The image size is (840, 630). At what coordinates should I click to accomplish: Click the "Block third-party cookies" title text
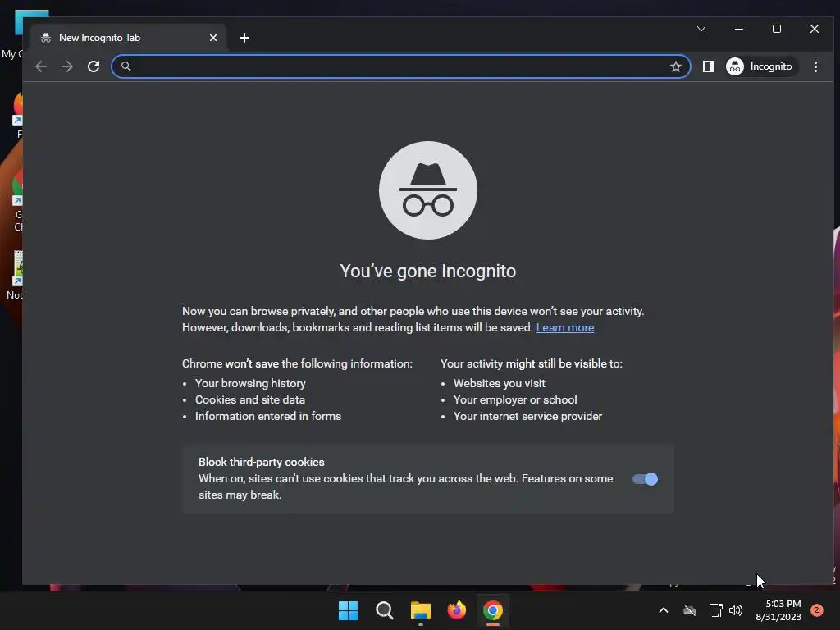[x=262, y=462]
